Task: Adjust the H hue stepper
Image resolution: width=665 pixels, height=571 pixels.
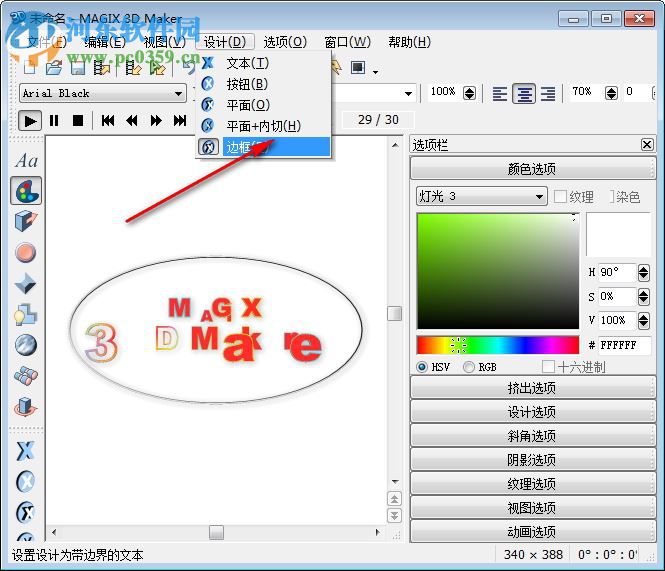Action: (x=643, y=272)
